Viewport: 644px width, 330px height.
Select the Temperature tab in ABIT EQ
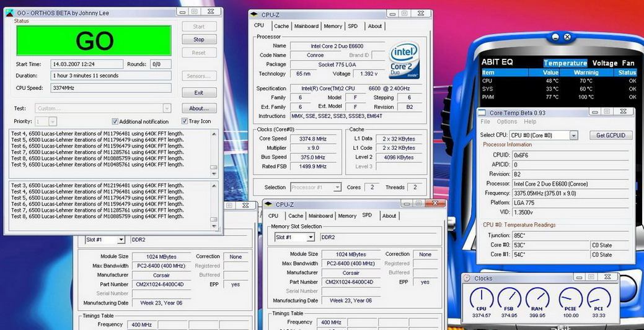pos(565,63)
